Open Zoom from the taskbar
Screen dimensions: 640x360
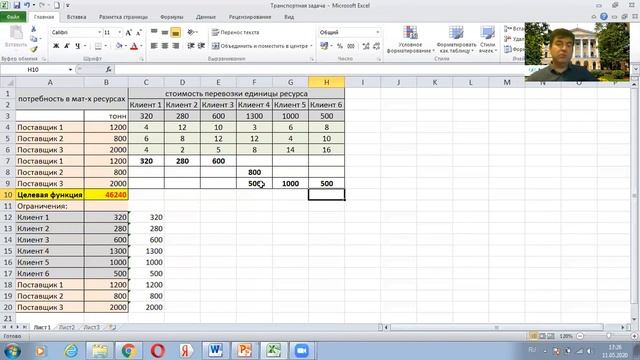(301, 351)
